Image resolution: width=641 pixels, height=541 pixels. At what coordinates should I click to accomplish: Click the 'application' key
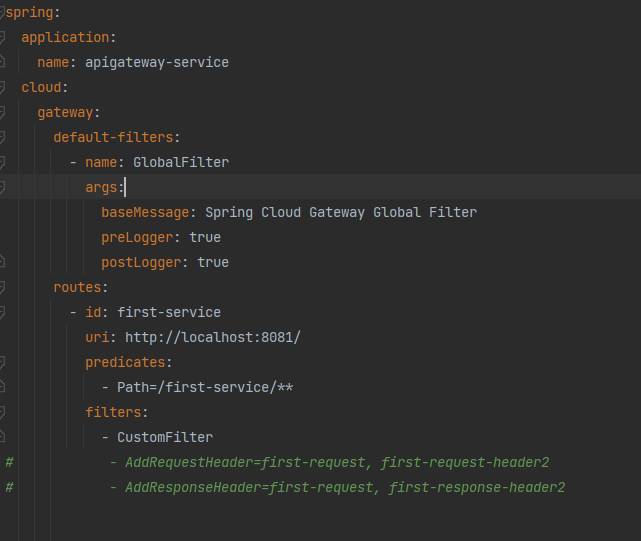[65, 38]
